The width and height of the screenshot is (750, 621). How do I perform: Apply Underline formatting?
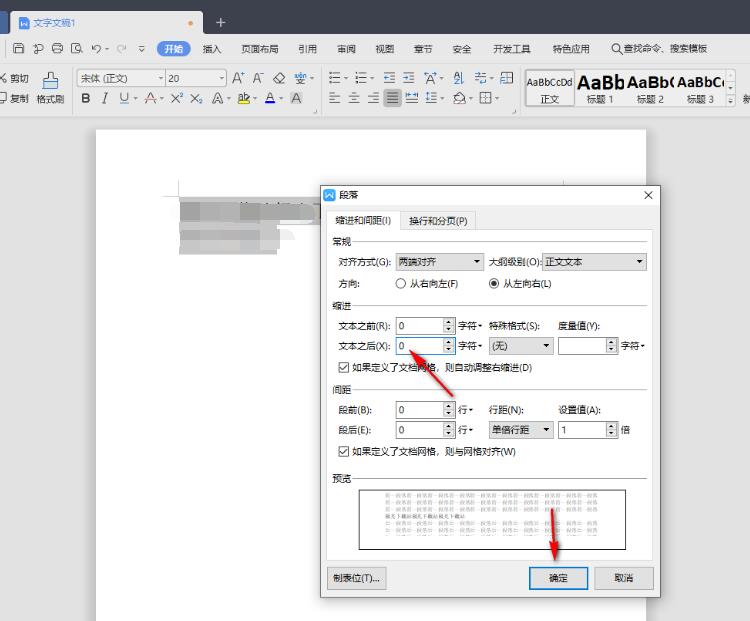click(124, 98)
